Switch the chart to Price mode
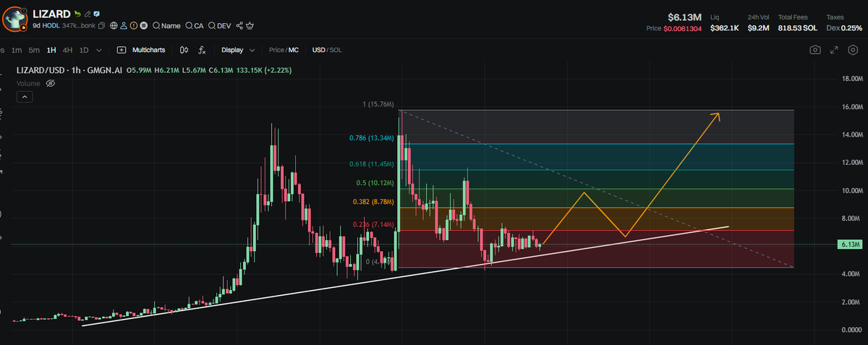 (x=276, y=50)
